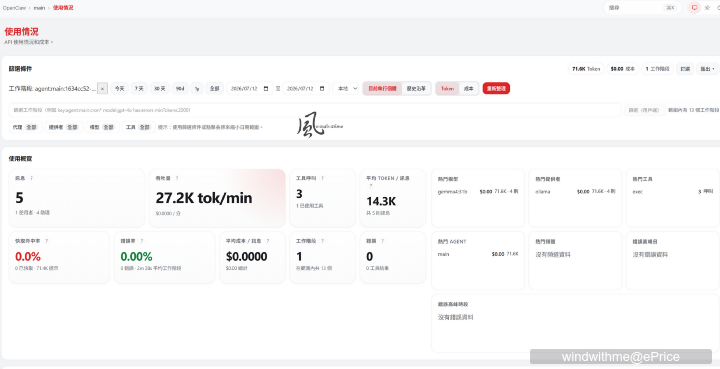The width and height of the screenshot is (720, 369).
Task: Show help for the 錯誤率 card
Action: (141, 241)
